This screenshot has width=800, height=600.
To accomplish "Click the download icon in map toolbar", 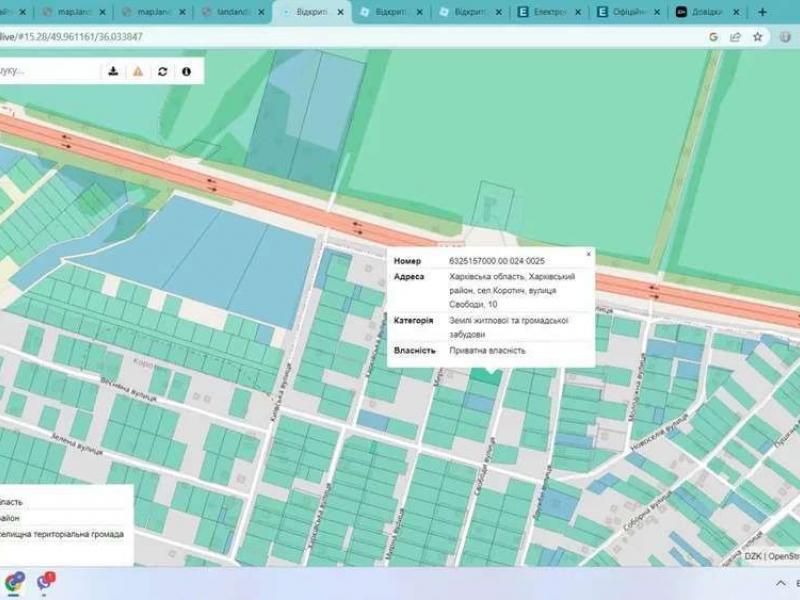I will pos(113,72).
